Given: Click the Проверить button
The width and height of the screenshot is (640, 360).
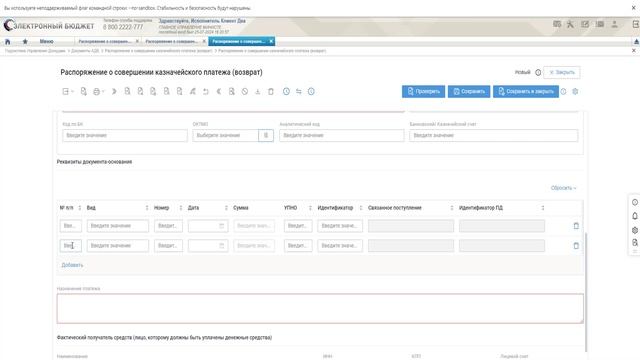Looking at the screenshot, I should (423, 91).
